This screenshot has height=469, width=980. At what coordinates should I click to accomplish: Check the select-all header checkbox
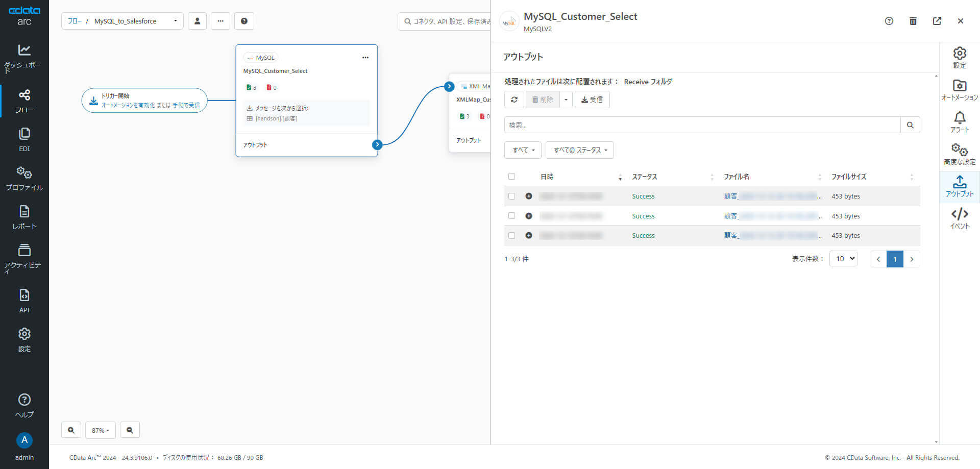coord(511,177)
